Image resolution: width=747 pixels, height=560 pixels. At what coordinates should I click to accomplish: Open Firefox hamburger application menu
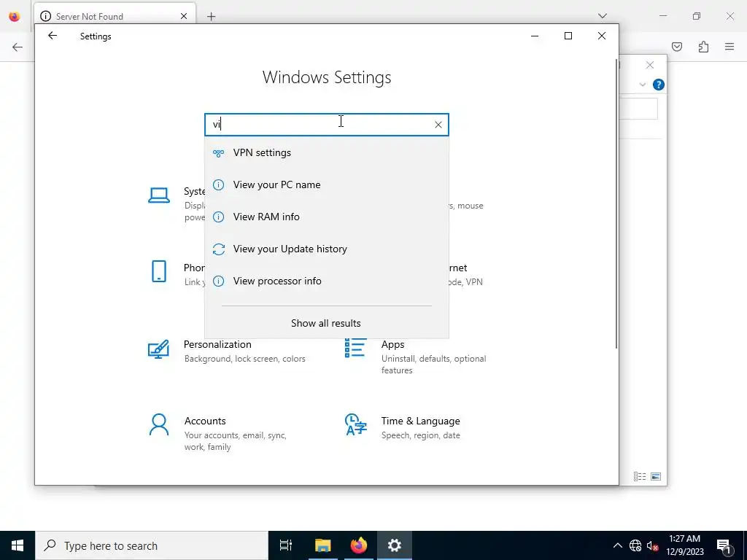tap(729, 47)
